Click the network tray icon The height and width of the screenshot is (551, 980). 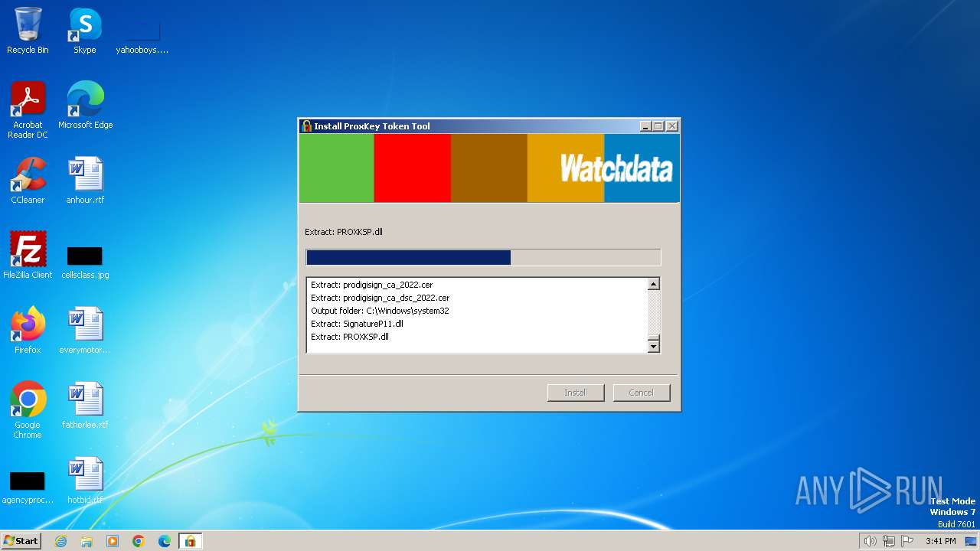click(889, 541)
